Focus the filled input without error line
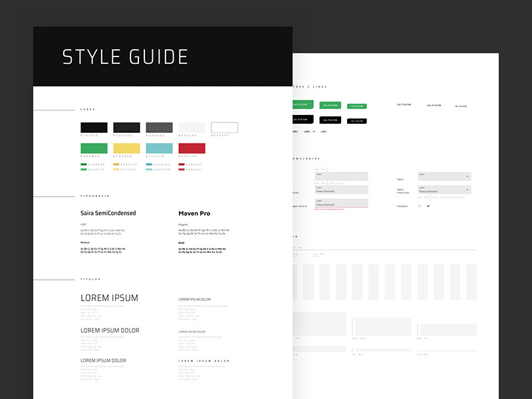The width and height of the screenshot is (532, 399). coord(342,190)
